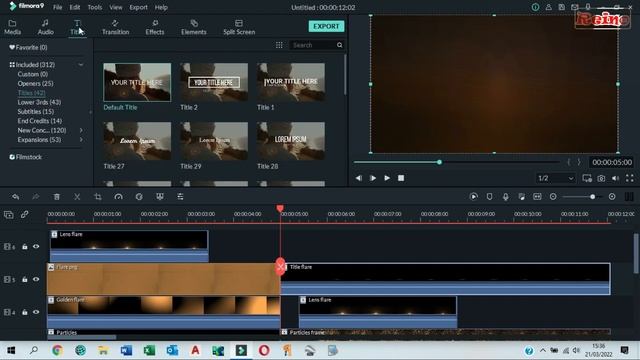The width and height of the screenshot is (640, 360).
Task: Expand the New Conc... (120) arrow
Action: (81, 130)
